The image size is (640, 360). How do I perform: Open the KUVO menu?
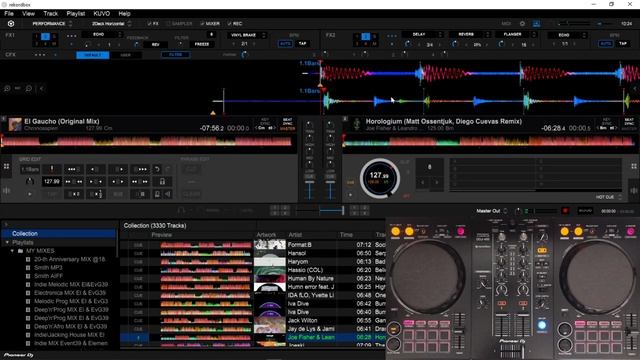pos(101,13)
